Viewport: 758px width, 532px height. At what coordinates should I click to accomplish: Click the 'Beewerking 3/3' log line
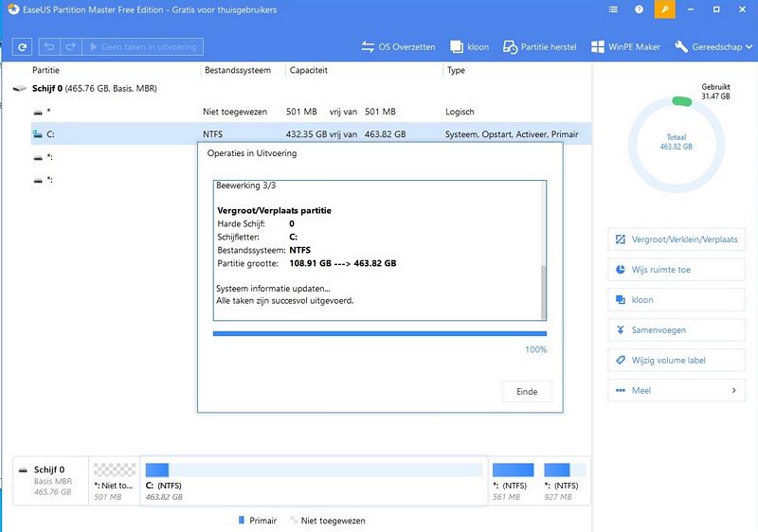point(245,186)
